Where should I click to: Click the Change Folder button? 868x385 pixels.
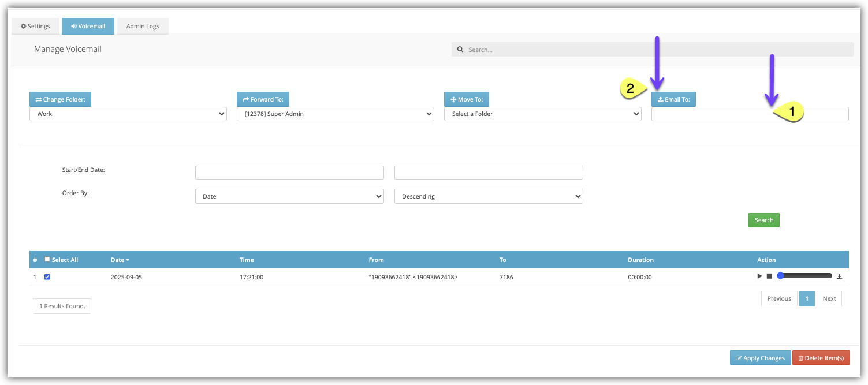(x=60, y=99)
